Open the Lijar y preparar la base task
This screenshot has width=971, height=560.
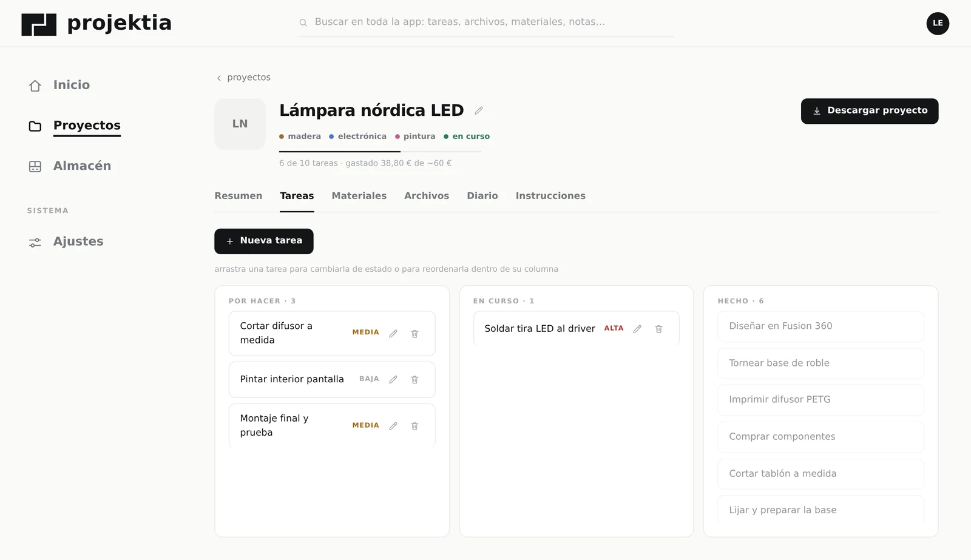coord(820,510)
